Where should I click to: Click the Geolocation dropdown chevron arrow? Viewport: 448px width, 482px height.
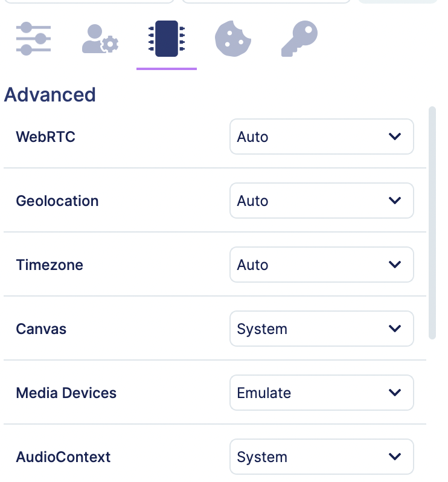pyautogui.click(x=395, y=201)
